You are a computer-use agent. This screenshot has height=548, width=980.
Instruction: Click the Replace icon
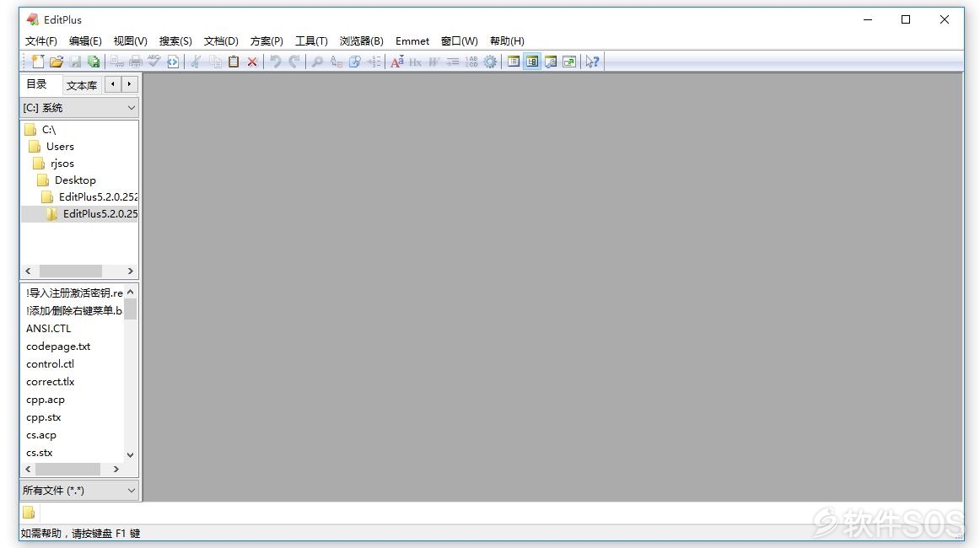(337, 62)
